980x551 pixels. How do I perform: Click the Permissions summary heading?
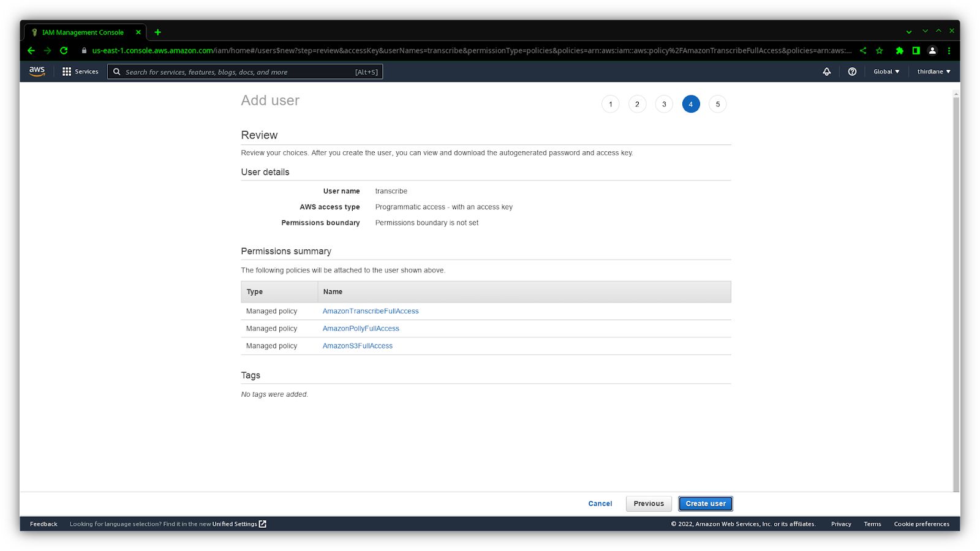(286, 251)
